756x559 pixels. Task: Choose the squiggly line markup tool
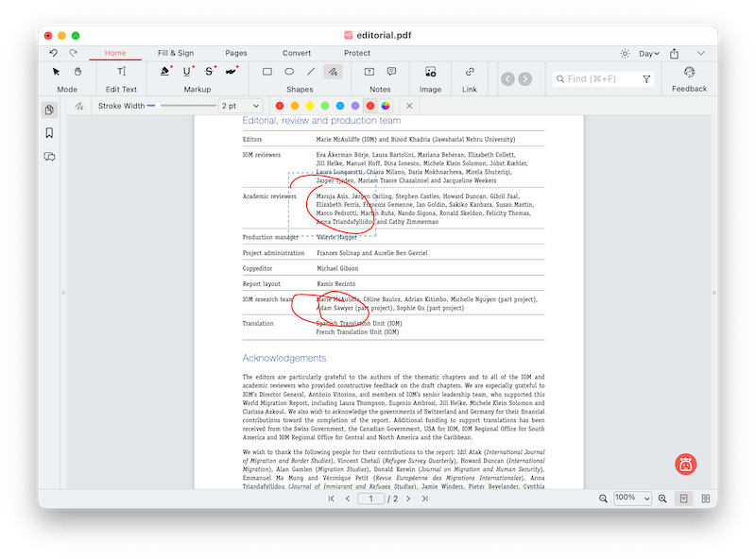(231, 72)
